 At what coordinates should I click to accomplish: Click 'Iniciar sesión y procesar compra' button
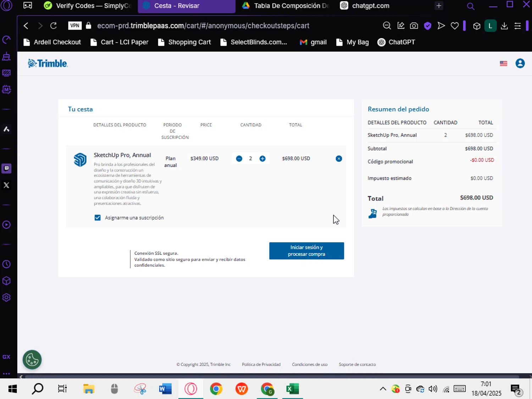pyautogui.click(x=306, y=251)
